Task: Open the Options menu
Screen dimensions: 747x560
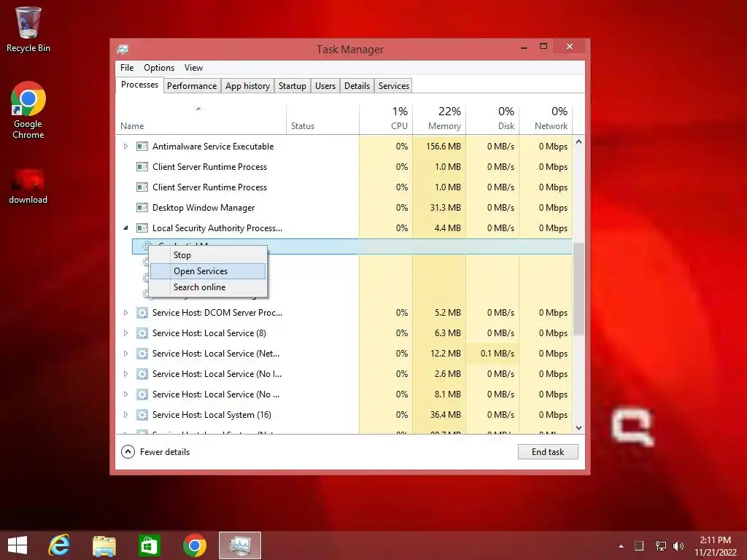Action: (x=159, y=68)
